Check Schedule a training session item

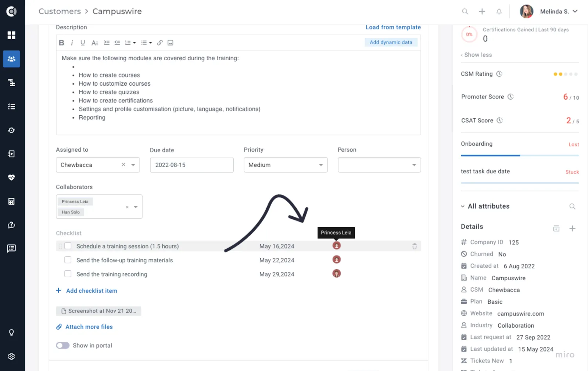click(x=68, y=246)
